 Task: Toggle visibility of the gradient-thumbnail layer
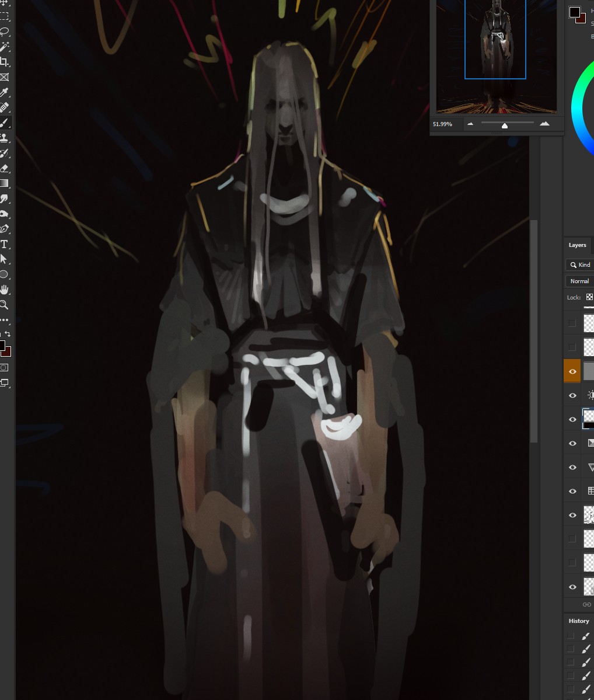(x=572, y=443)
